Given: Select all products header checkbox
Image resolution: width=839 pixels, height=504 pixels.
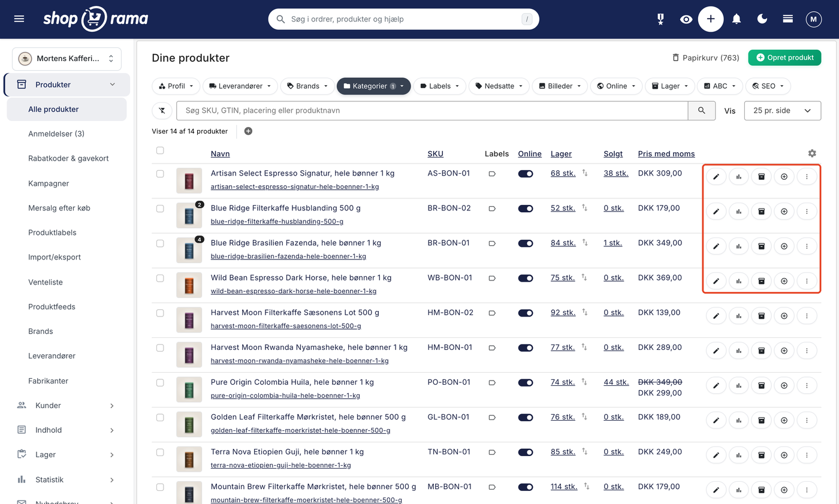Looking at the screenshot, I should [x=160, y=150].
